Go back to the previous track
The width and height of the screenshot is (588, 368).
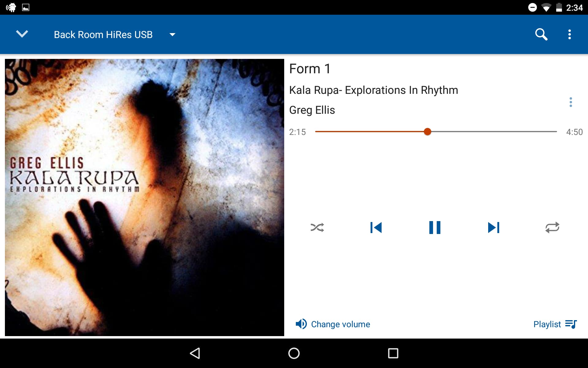tap(376, 228)
